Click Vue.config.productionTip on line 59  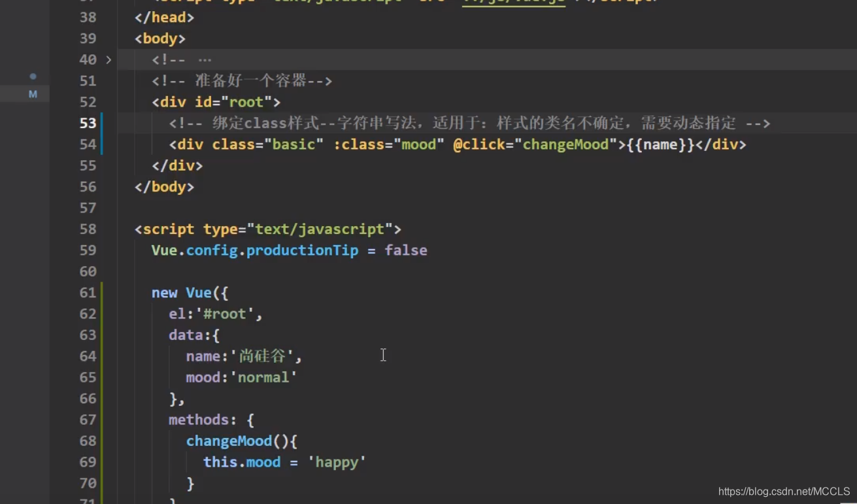[255, 250]
